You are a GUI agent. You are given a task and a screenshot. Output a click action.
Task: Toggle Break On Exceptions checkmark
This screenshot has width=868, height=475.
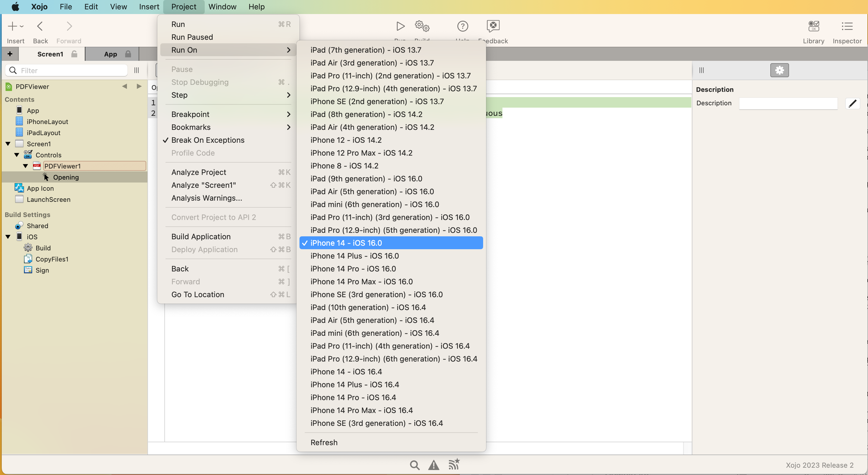point(208,140)
